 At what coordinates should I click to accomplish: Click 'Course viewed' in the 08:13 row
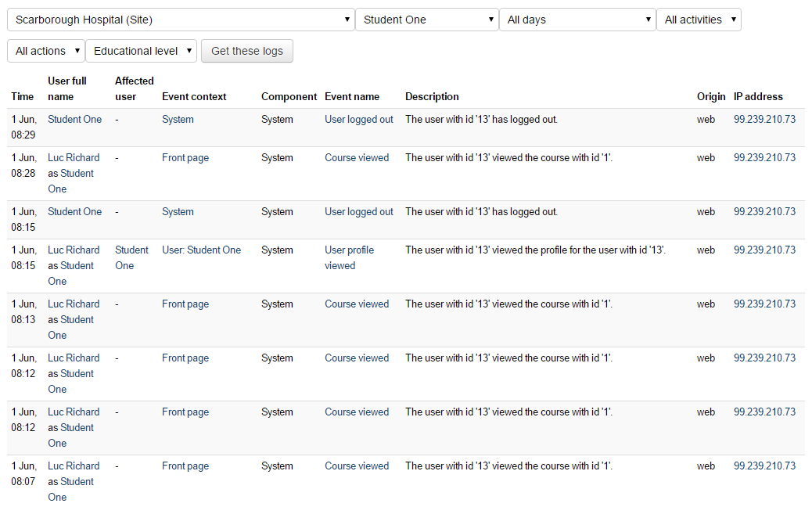[357, 304]
